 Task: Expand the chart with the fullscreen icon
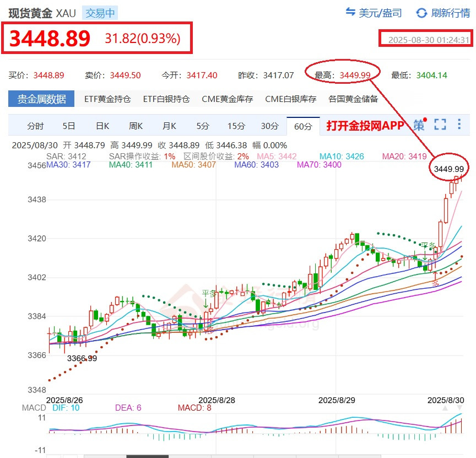(440, 125)
